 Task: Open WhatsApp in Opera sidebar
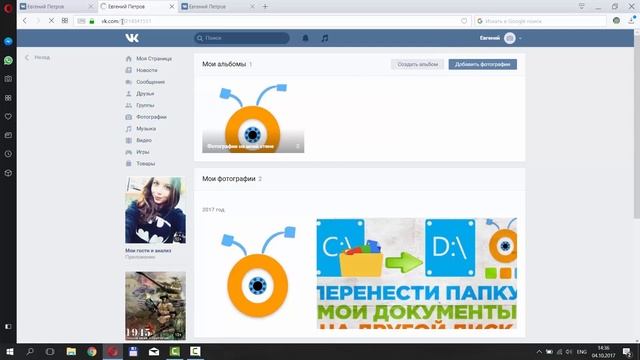[8, 60]
